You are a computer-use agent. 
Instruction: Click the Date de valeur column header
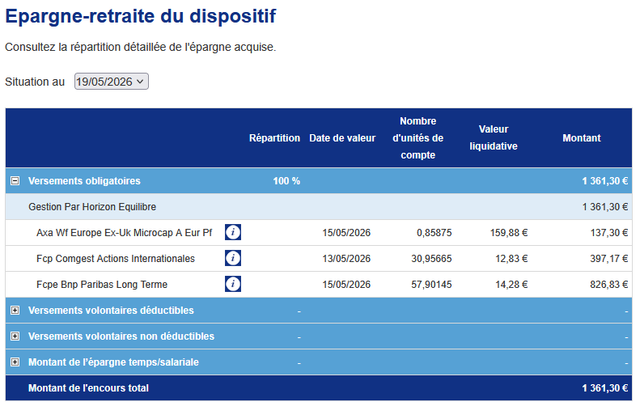click(x=342, y=138)
